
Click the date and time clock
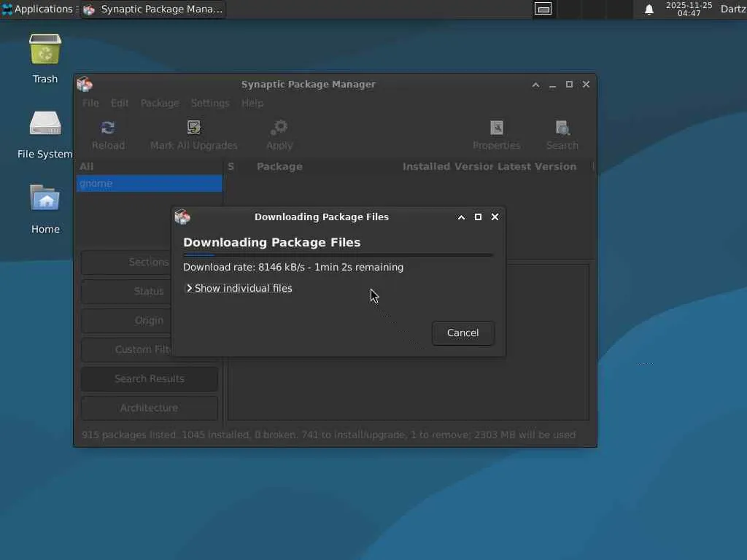tap(689, 9)
